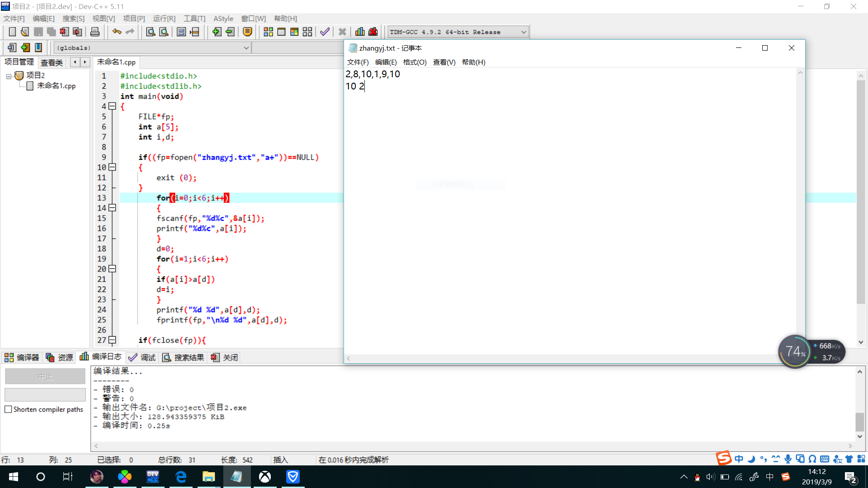Click the Add file to project icon
This screenshot has height=488, width=868.
[217, 32]
